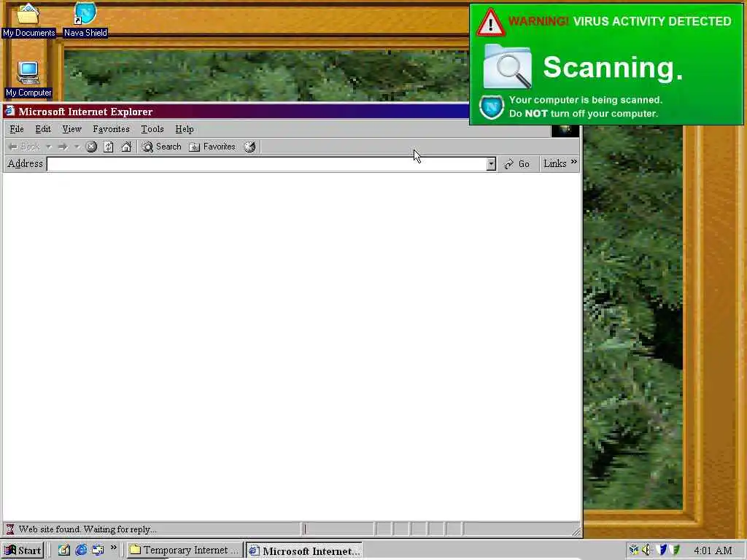
Task: Click the Stop loading icon
Action: pyautogui.click(x=91, y=147)
